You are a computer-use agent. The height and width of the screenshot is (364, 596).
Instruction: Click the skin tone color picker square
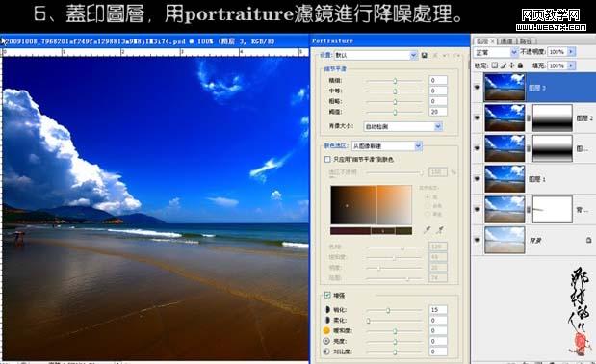coord(371,205)
